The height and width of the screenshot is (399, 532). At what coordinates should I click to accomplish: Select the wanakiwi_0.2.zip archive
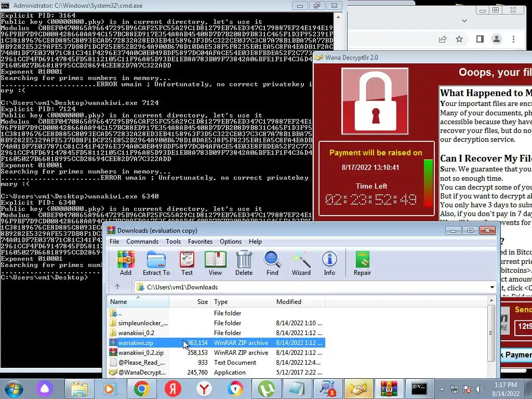(x=217, y=353)
